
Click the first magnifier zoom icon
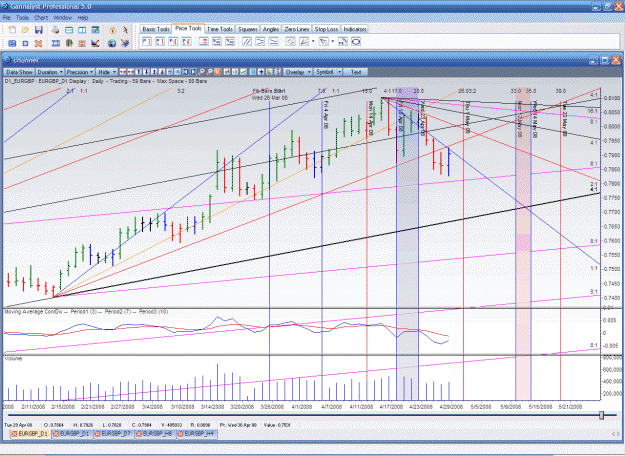(201, 72)
